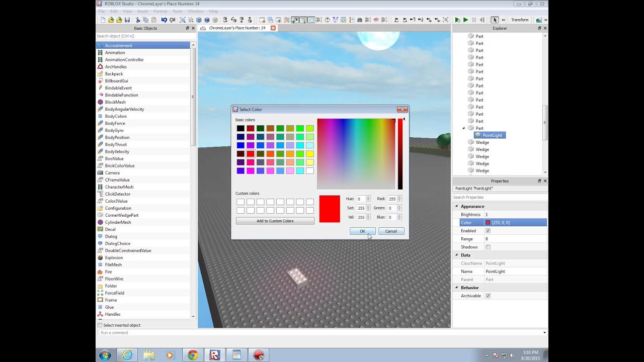Click Add to Custom Colors button
Screen dimensions: 644x362
(x=275, y=221)
